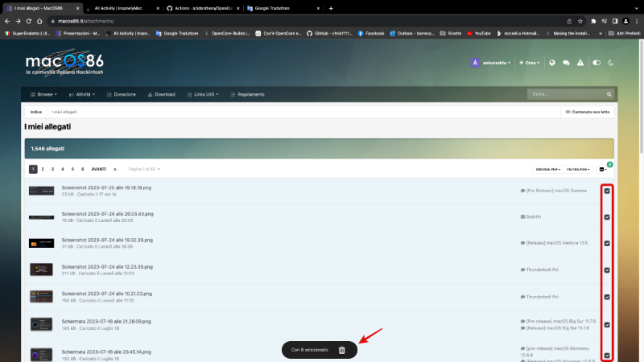This screenshot has height=362, width=644.
Task: Open the Chrome extensions puzzle icon
Action: [593, 21]
